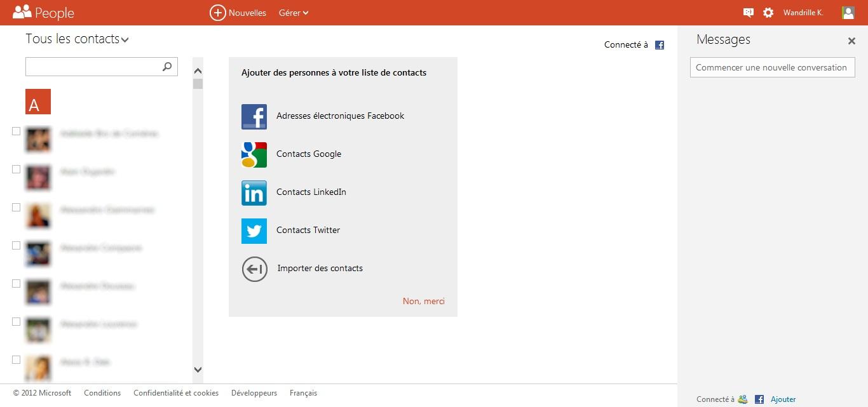Image resolution: width=868 pixels, height=407 pixels.
Task: Click the contact list scroll up arrow
Action: 198,71
